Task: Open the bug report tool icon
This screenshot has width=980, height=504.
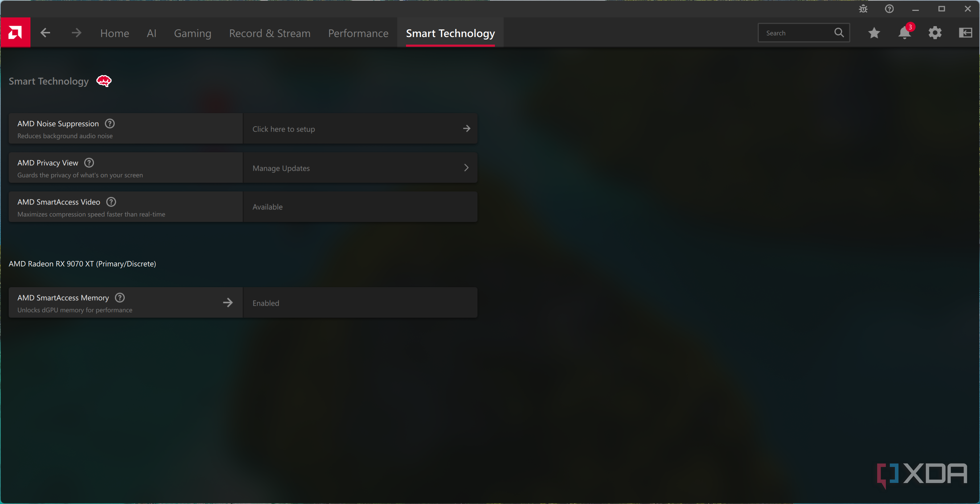Action: (x=863, y=9)
